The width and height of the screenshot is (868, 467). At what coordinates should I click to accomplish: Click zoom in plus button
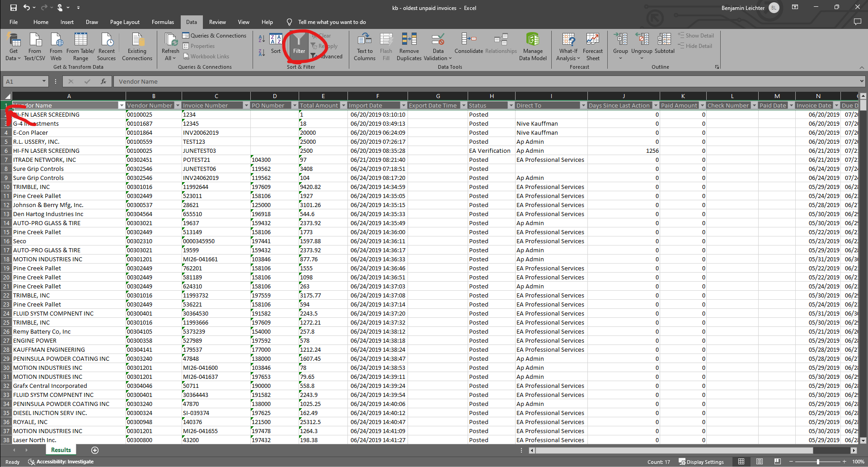click(845, 462)
